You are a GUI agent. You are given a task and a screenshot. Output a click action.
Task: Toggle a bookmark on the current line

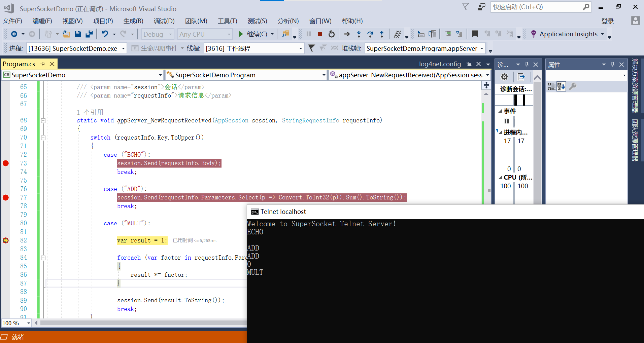475,34
